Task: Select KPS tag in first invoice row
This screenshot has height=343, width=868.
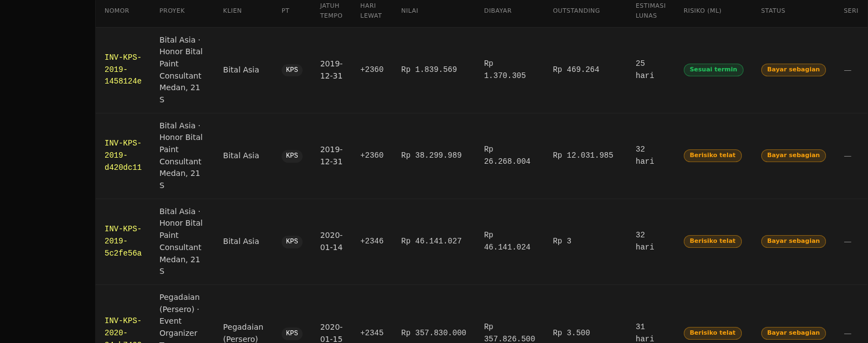Action: pyautogui.click(x=292, y=70)
